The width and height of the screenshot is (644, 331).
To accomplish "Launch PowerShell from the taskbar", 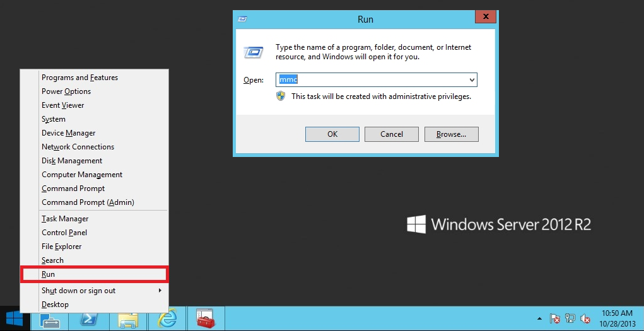I will pos(89,319).
